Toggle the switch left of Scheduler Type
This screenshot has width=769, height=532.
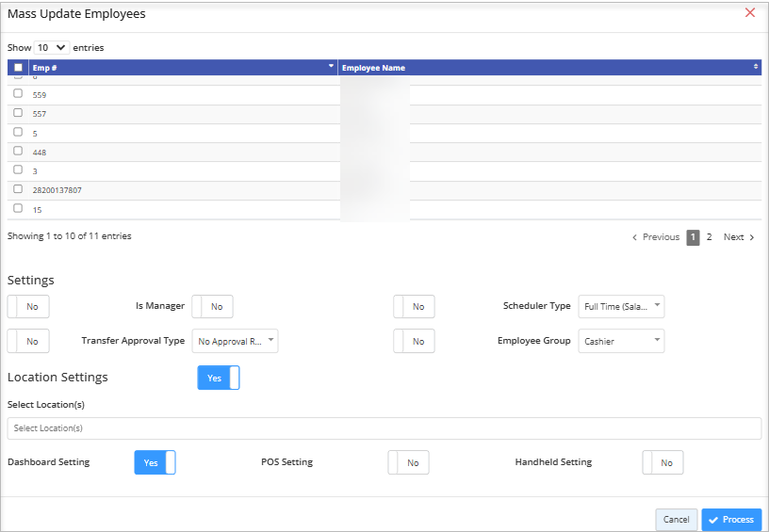tap(414, 307)
